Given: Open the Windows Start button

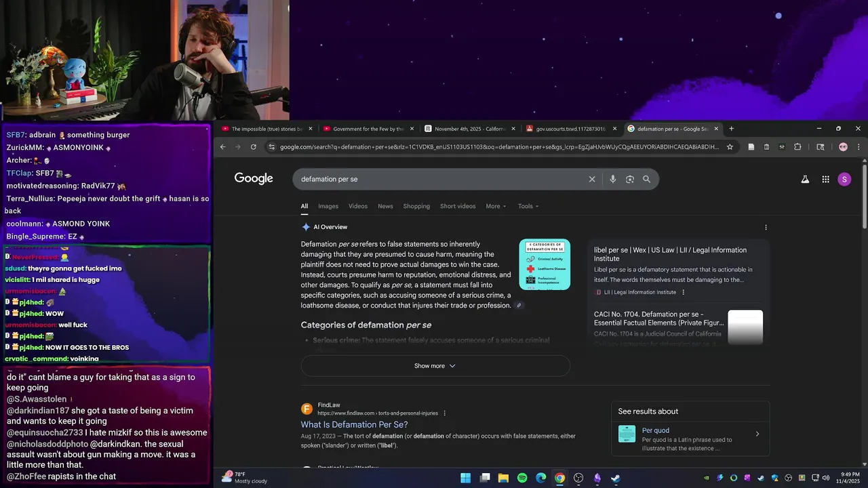Looking at the screenshot, I should [466, 478].
